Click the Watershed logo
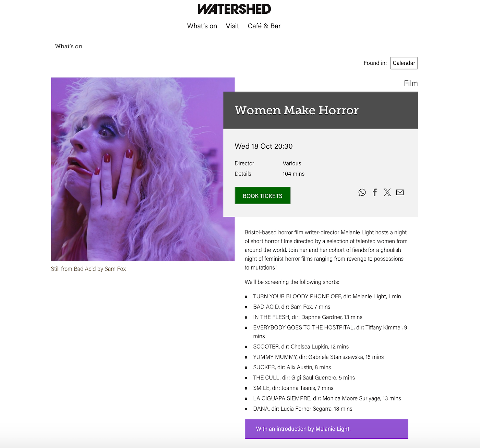The height and width of the screenshot is (448, 480). (234, 9)
